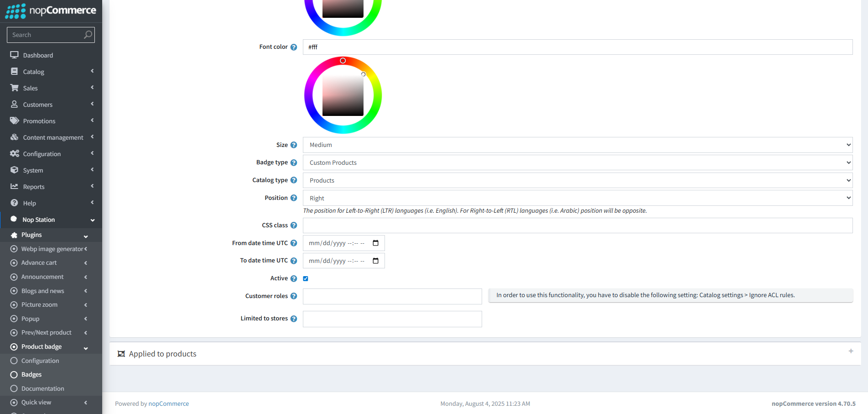
Task: Open calendar picker for From date time UTC
Action: 376,243
